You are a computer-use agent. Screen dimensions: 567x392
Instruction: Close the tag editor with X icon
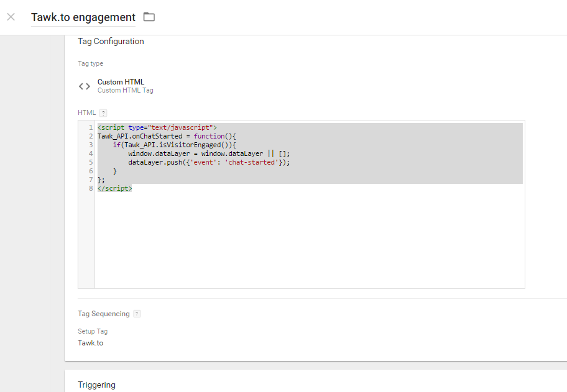pyautogui.click(x=11, y=17)
